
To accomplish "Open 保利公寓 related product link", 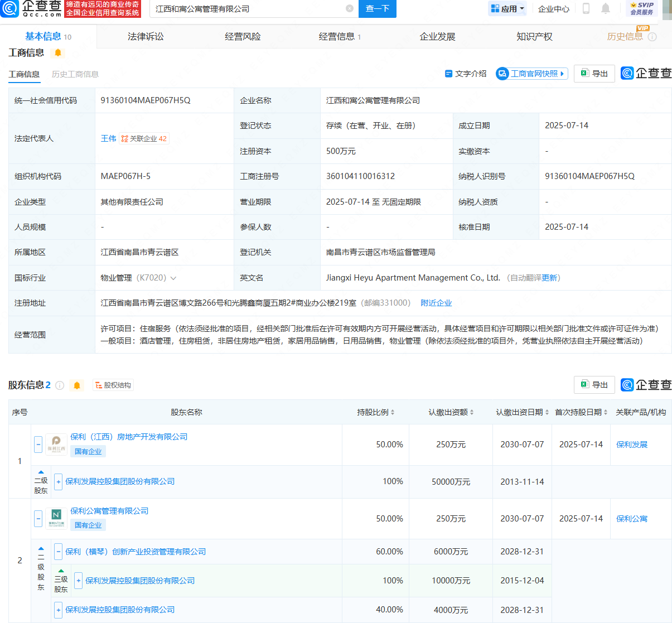I will [x=632, y=519].
